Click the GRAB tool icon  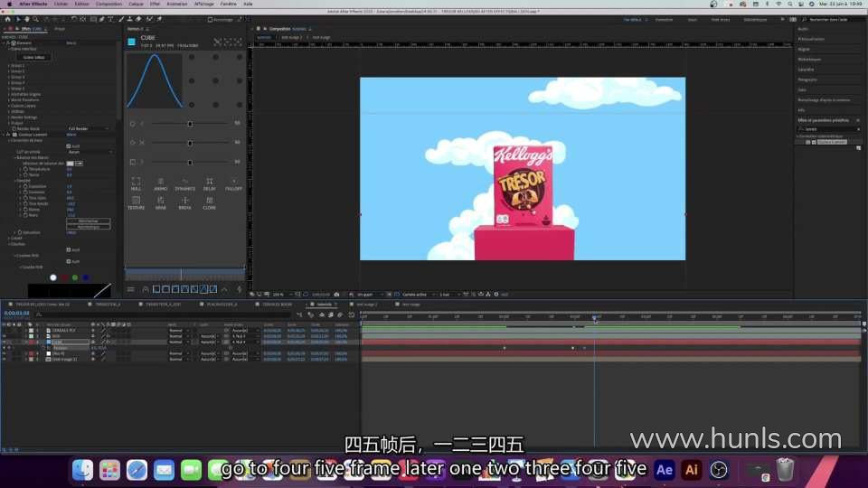point(161,202)
